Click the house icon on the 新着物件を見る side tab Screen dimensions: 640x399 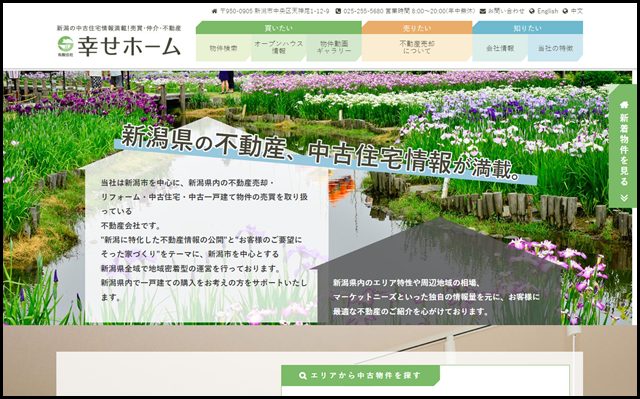(x=624, y=105)
